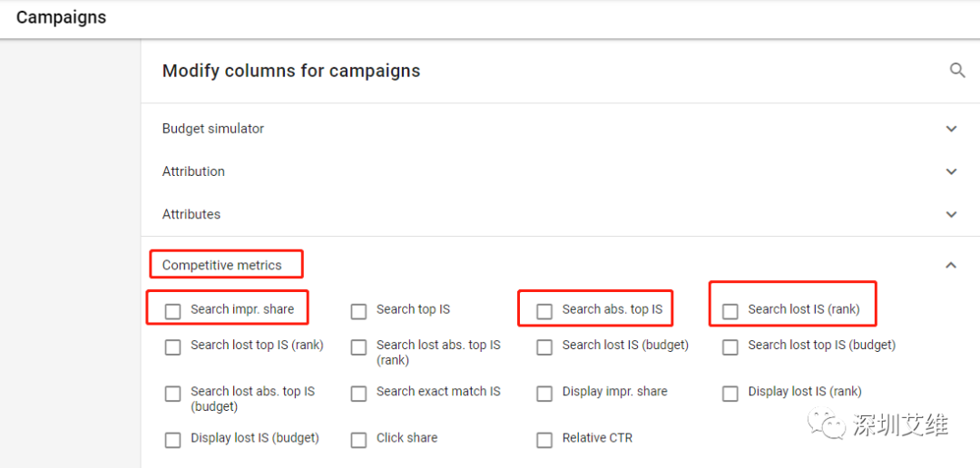
Task: Check Display lost IS (rank) box
Action: point(730,394)
